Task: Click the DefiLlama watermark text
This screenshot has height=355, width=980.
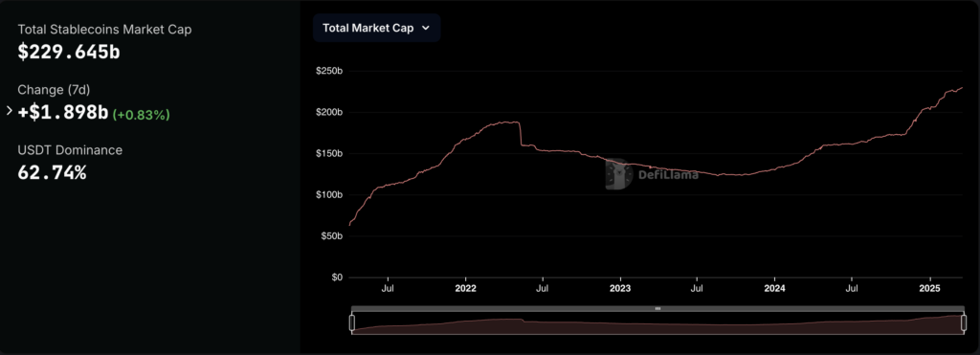Action: [667, 174]
